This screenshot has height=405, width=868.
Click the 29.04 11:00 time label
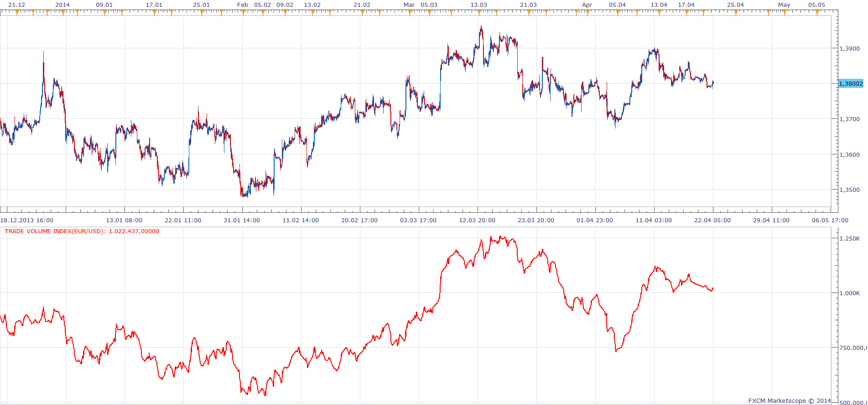771,220
